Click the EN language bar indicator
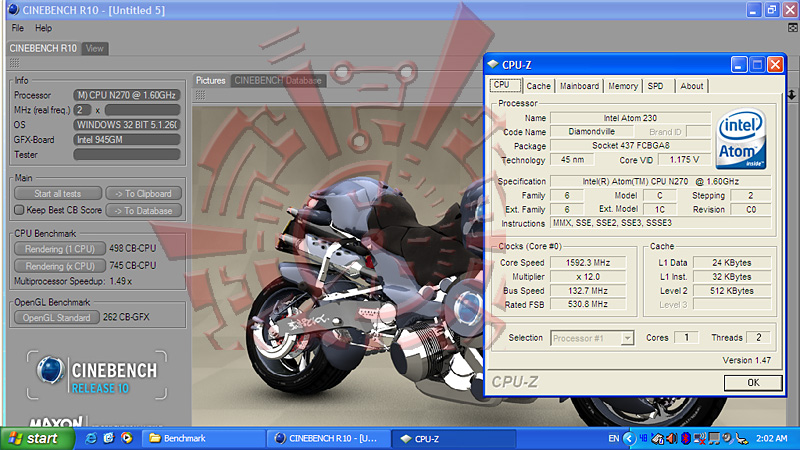This screenshot has height=450, width=800. pos(614,438)
